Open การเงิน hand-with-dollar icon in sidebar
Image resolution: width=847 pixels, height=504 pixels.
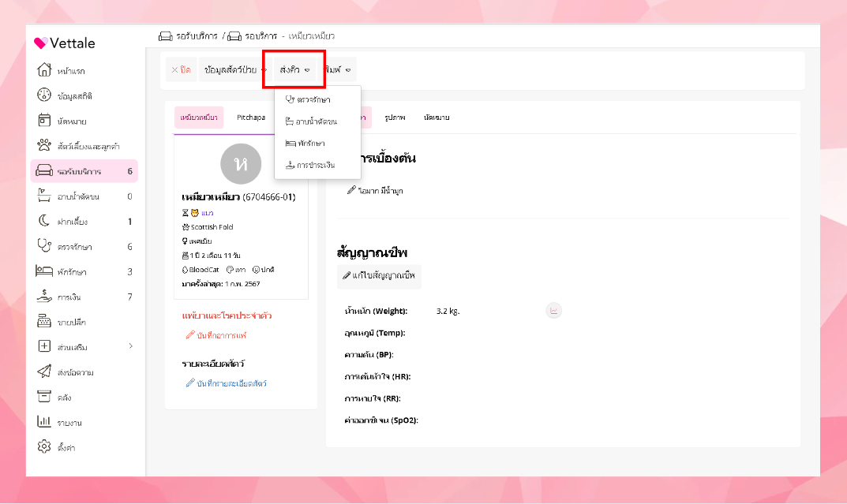click(x=44, y=297)
